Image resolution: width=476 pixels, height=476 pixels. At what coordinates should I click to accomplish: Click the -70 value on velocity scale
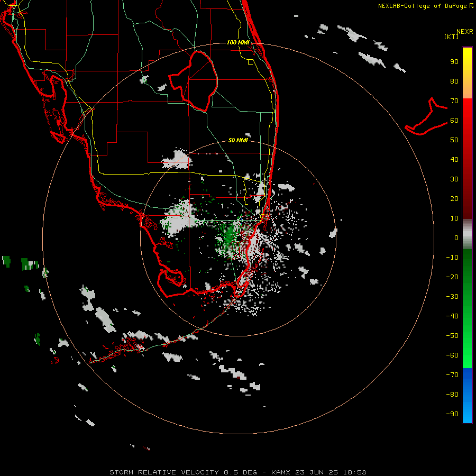452,375
